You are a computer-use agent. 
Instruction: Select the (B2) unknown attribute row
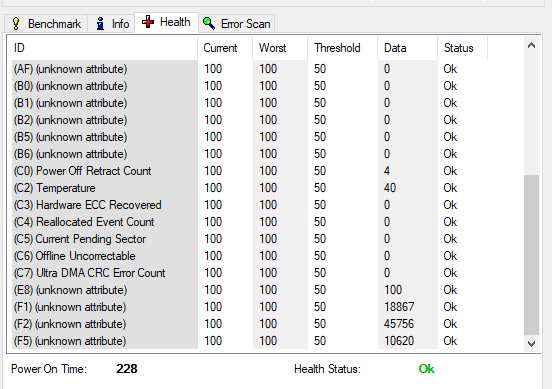coord(250,120)
